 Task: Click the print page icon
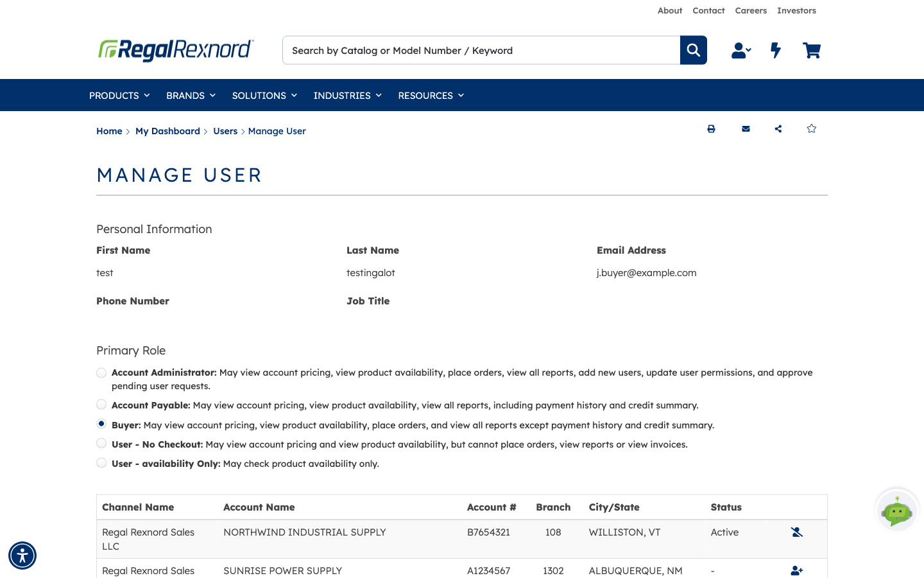point(711,129)
